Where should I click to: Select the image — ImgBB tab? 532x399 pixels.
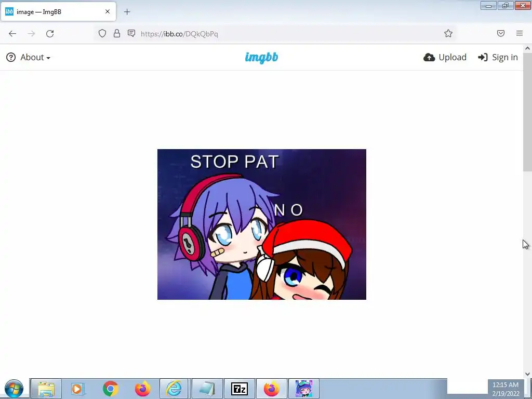(x=58, y=11)
